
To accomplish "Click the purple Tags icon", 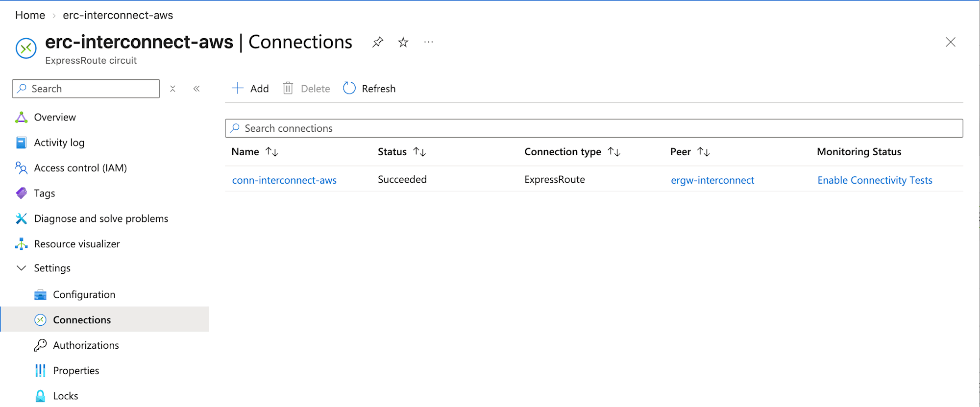I will (x=22, y=193).
